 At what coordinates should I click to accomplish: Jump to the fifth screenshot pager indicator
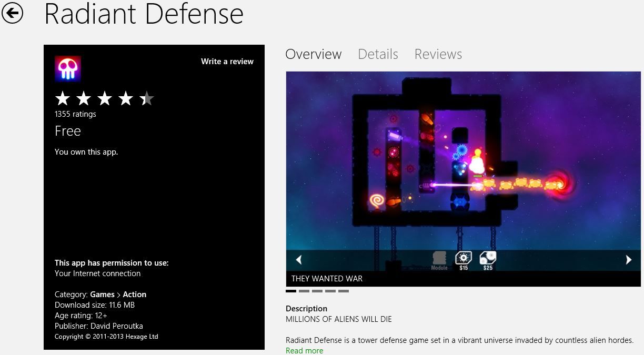click(344, 291)
